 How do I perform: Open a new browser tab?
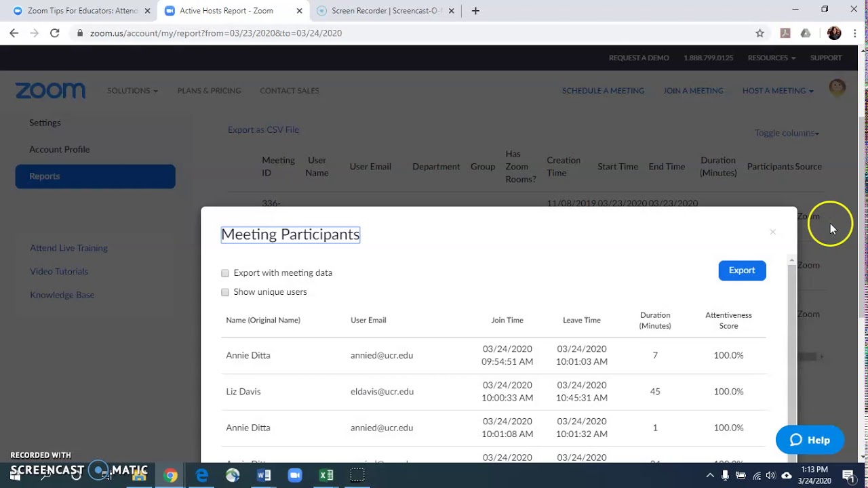click(475, 11)
